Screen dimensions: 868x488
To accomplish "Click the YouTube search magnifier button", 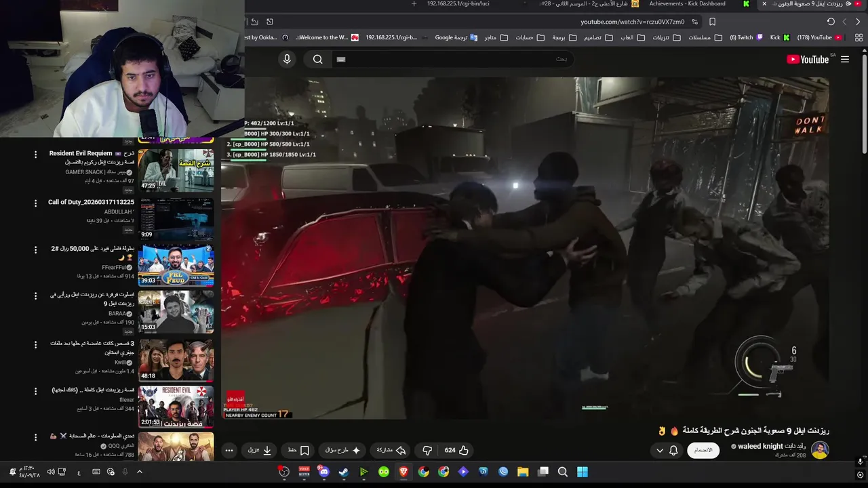I will pos(317,60).
